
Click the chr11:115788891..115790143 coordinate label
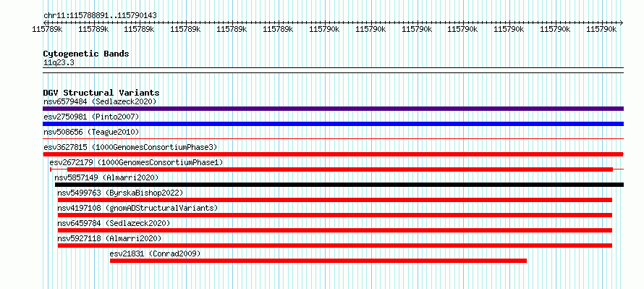point(100,16)
